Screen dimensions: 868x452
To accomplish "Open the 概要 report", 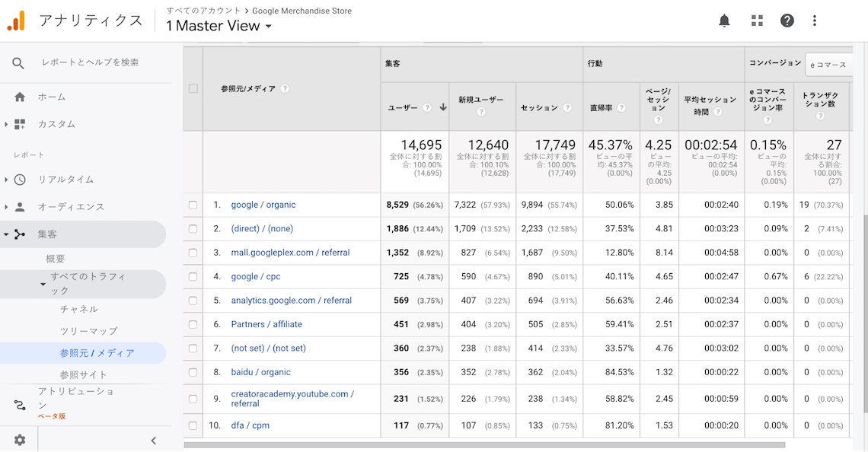I will click(56, 259).
